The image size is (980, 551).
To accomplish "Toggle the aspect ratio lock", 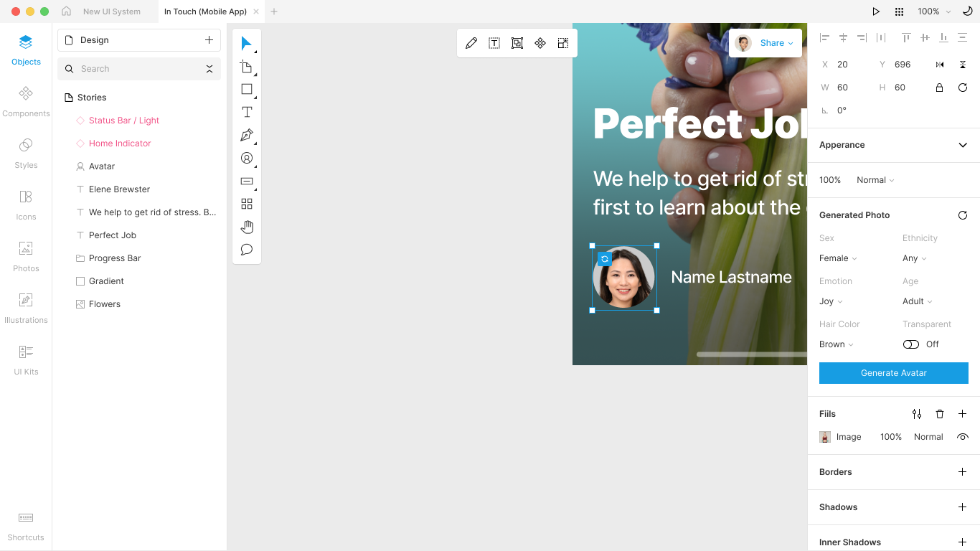I will [x=939, y=88].
